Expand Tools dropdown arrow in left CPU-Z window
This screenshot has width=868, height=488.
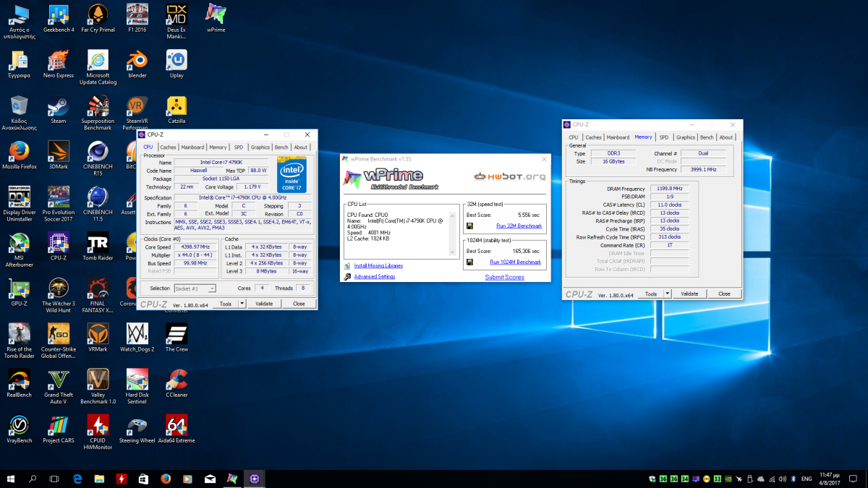(x=242, y=304)
